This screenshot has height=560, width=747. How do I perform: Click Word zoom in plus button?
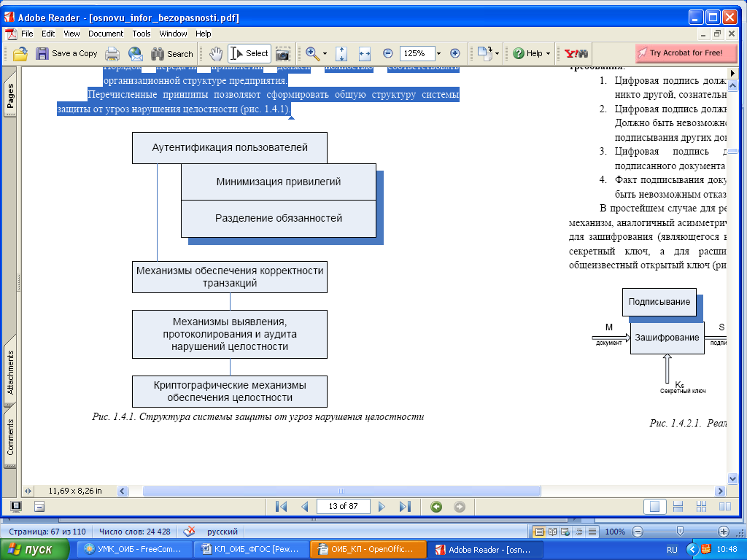tap(723, 532)
